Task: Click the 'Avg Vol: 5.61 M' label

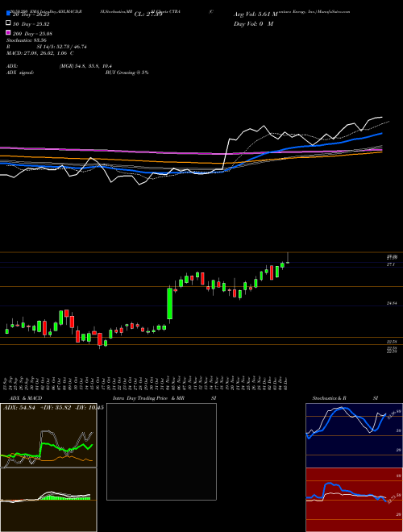Action: 255,15
